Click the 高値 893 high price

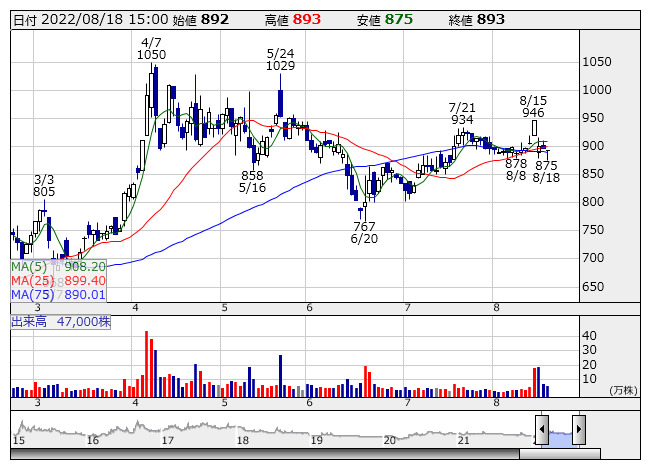point(293,20)
